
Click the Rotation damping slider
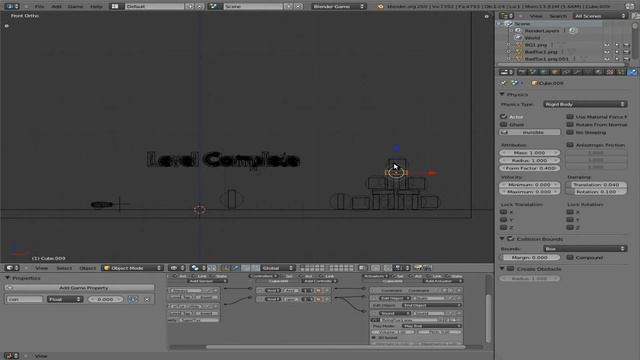coord(596,191)
